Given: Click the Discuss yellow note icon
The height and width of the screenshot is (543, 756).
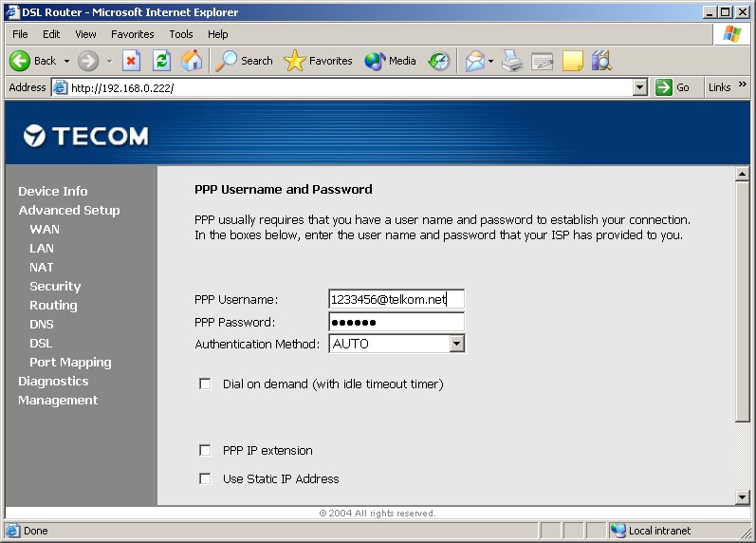Looking at the screenshot, I should (573, 61).
